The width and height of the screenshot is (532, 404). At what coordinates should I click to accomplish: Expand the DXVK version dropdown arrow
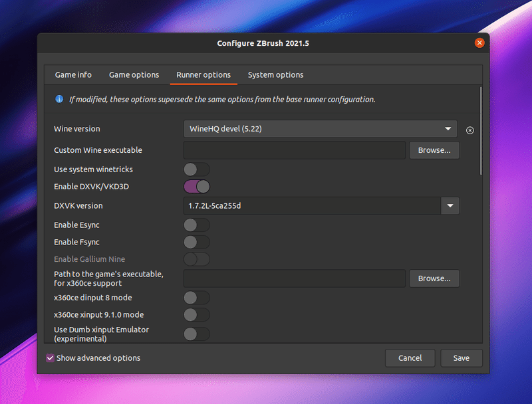tap(450, 206)
